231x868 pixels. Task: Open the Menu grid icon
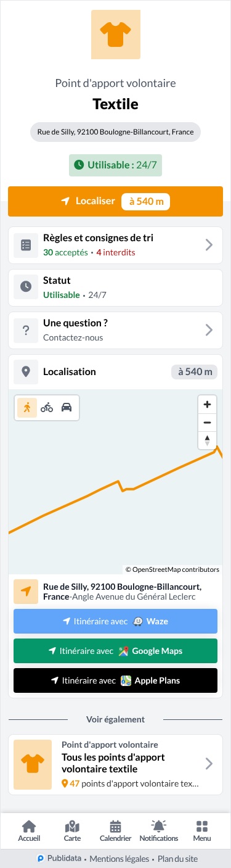pyautogui.click(x=201, y=831)
